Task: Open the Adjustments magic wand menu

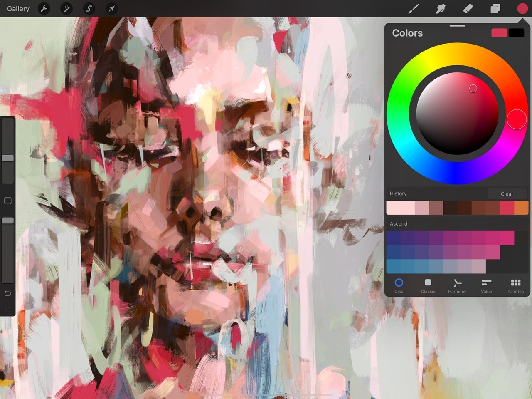Action: point(66,9)
